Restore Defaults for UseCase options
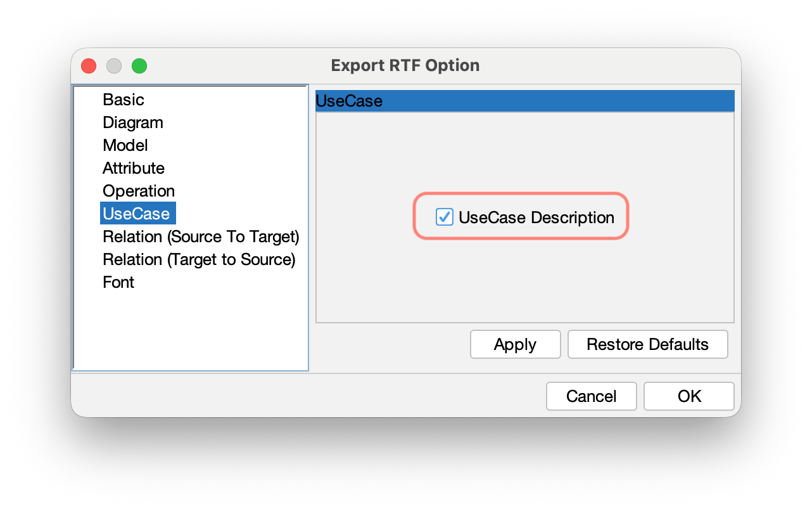812x511 pixels. [647, 344]
